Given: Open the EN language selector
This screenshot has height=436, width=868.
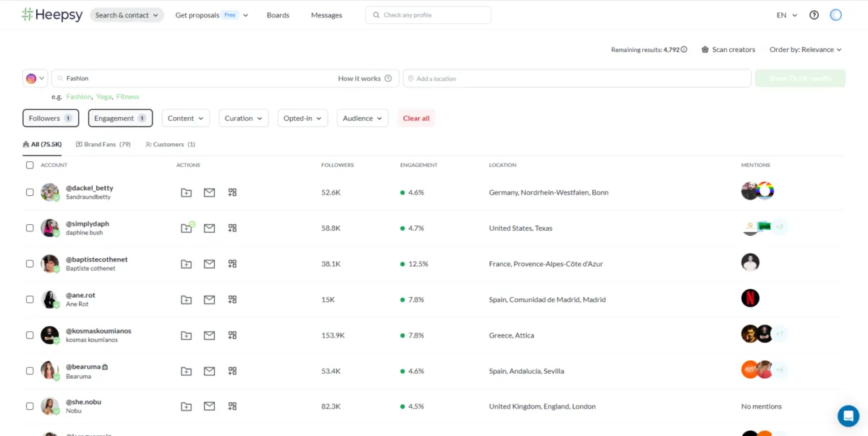Looking at the screenshot, I should click(787, 15).
